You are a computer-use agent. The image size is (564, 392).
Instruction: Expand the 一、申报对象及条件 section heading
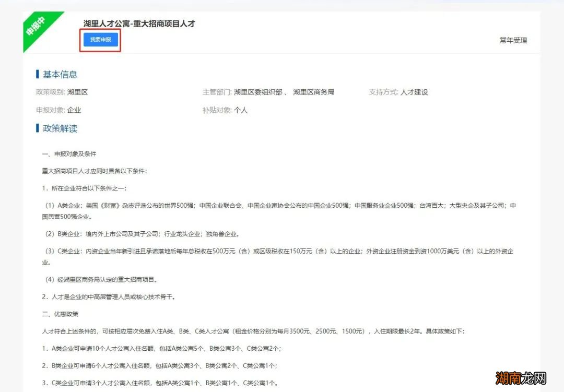point(70,154)
